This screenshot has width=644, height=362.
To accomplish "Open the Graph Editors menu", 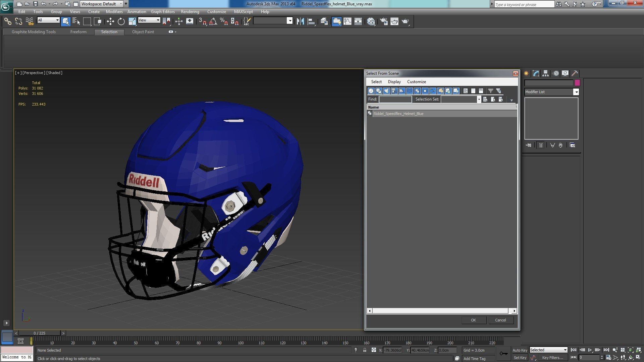I will point(163,12).
